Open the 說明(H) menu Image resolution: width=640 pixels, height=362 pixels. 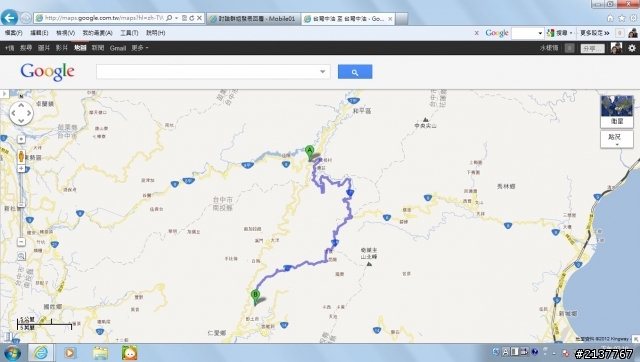(156, 33)
